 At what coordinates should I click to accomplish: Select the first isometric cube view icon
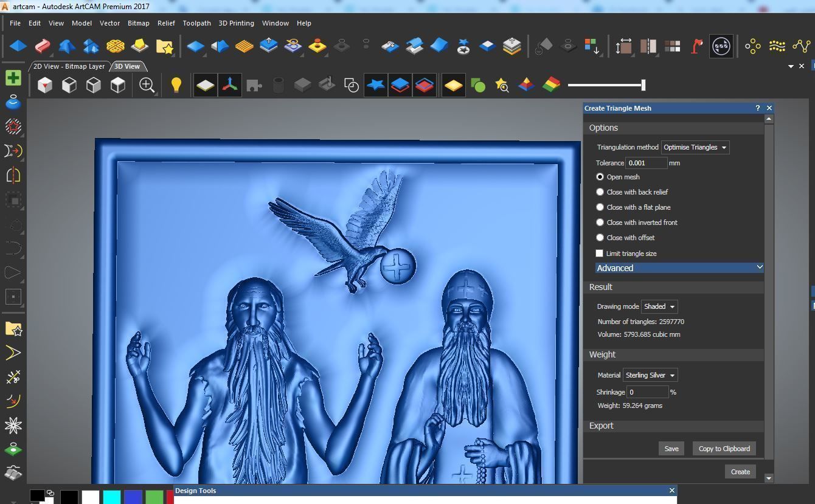(45, 85)
